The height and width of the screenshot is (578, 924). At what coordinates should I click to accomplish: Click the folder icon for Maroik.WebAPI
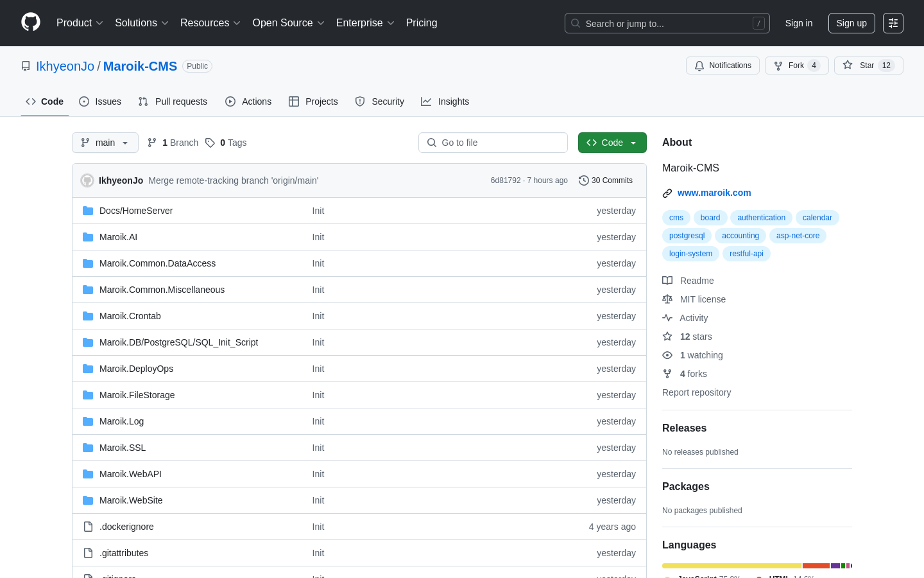coord(88,474)
